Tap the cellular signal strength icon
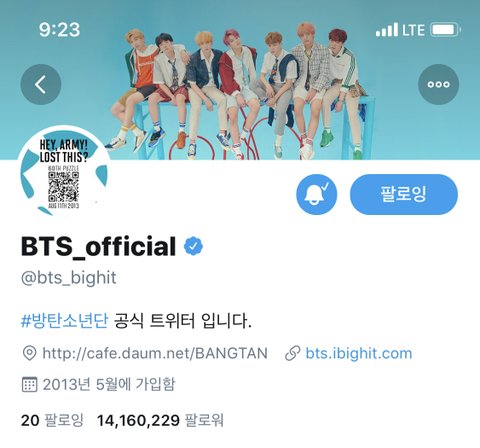The height and width of the screenshot is (448, 480). [x=387, y=30]
